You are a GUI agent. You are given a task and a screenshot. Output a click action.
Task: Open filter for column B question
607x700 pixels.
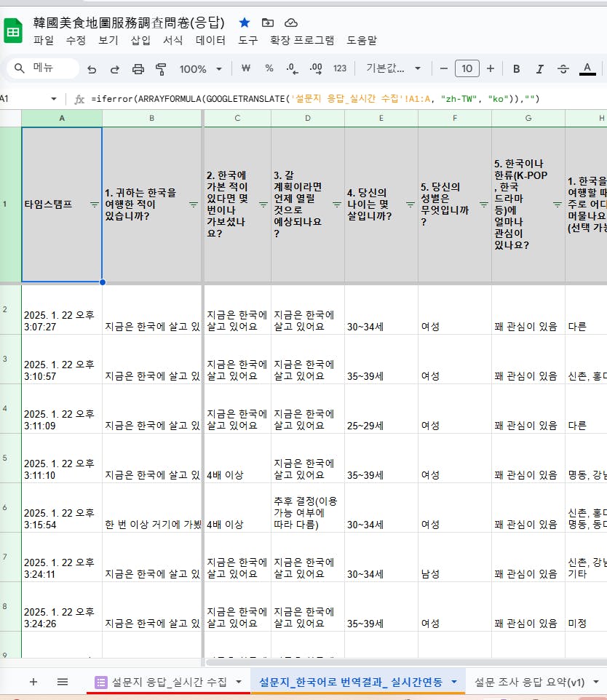pos(193,204)
